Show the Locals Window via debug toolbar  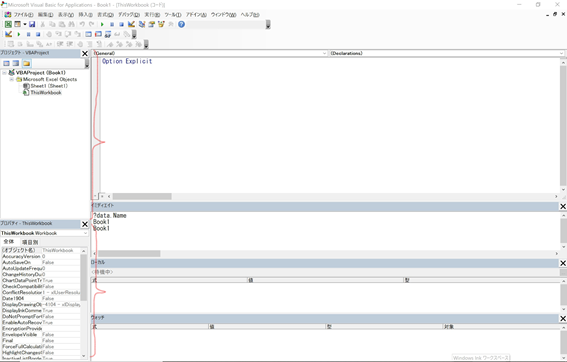coord(88,34)
